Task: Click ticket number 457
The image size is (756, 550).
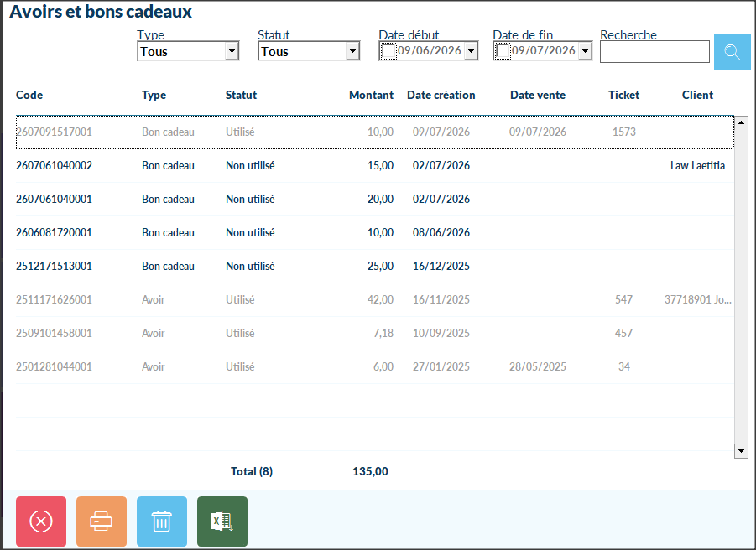Action: click(624, 334)
